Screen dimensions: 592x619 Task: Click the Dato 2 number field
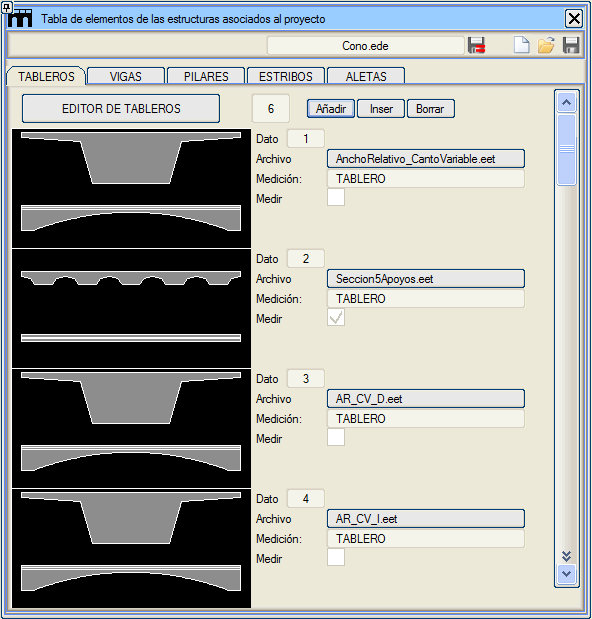pos(306,259)
